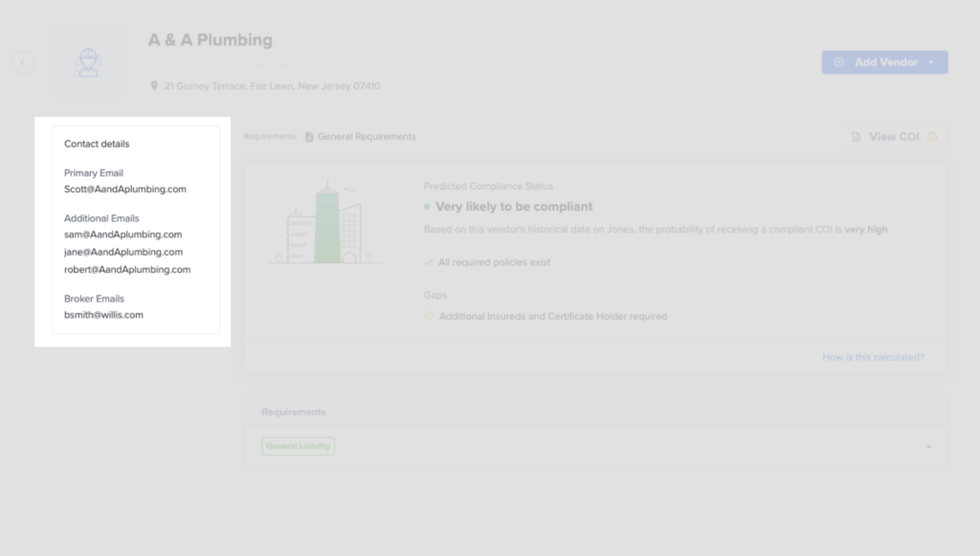Screen dimensions: 980x556
Task: Click the primary email Scott@AandAplumbing.com
Action: click(125, 189)
